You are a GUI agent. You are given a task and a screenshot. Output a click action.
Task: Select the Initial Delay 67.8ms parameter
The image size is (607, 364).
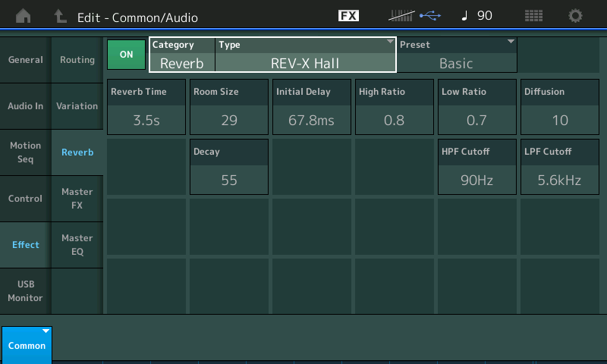pyautogui.click(x=312, y=107)
